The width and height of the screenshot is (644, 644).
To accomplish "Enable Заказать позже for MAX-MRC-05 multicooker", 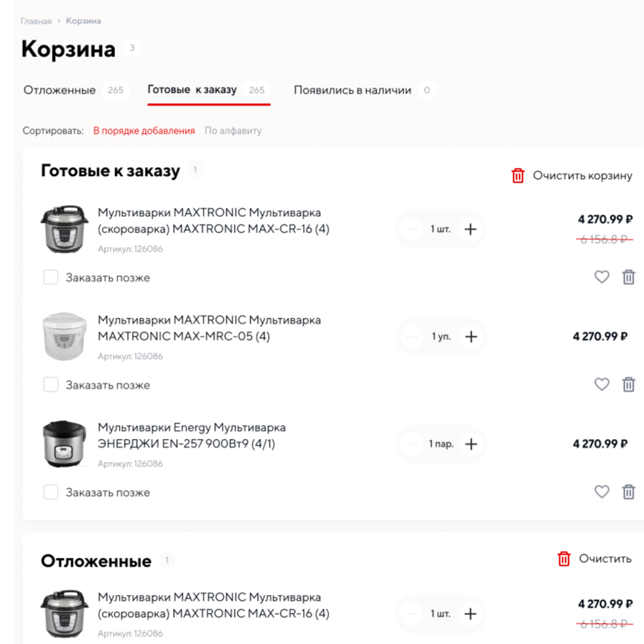I will (51, 385).
